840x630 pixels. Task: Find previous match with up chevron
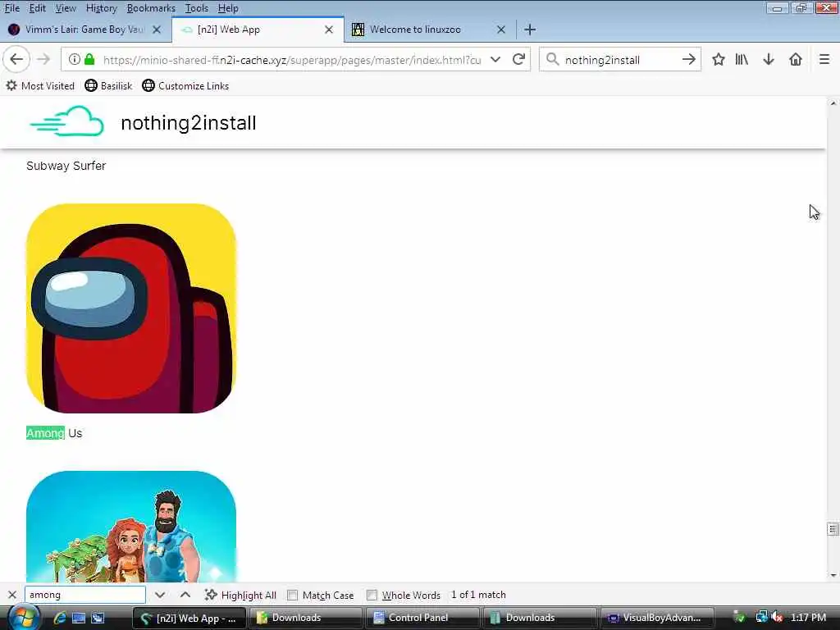pyautogui.click(x=185, y=595)
